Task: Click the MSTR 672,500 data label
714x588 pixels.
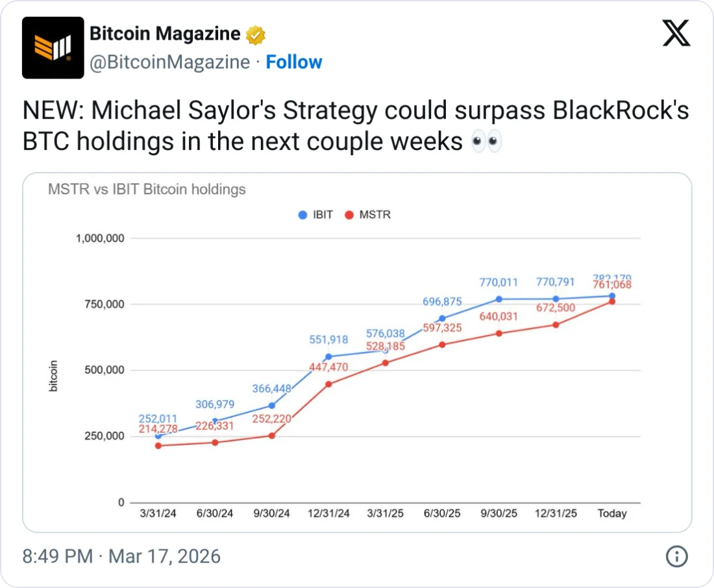Action: coord(555,308)
